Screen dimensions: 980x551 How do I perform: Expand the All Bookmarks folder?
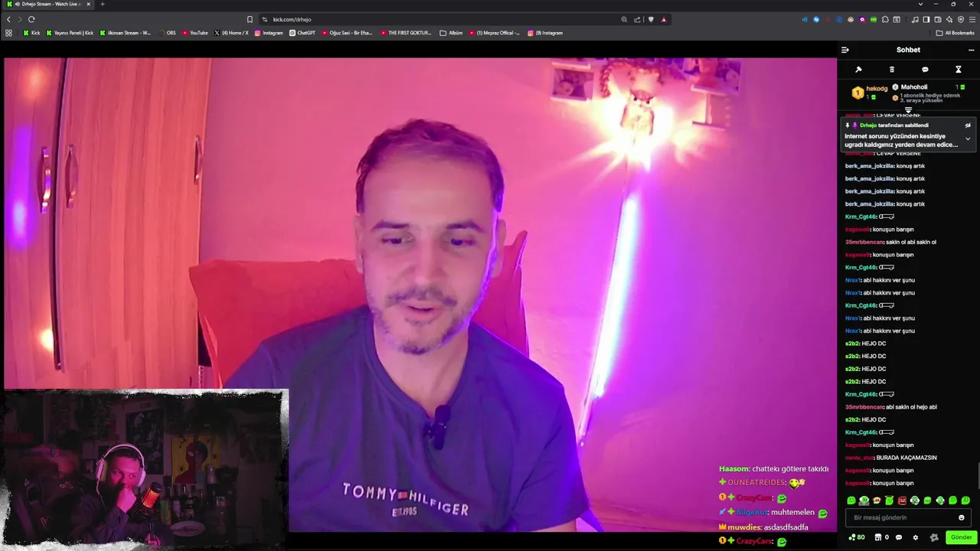955,33
